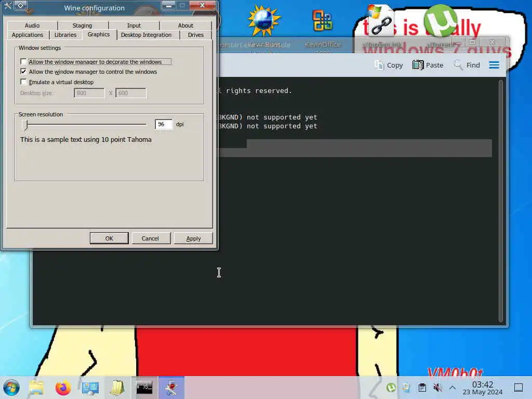
Task: Click the 'rights reserved.' terminal line
Action: click(259, 90)
